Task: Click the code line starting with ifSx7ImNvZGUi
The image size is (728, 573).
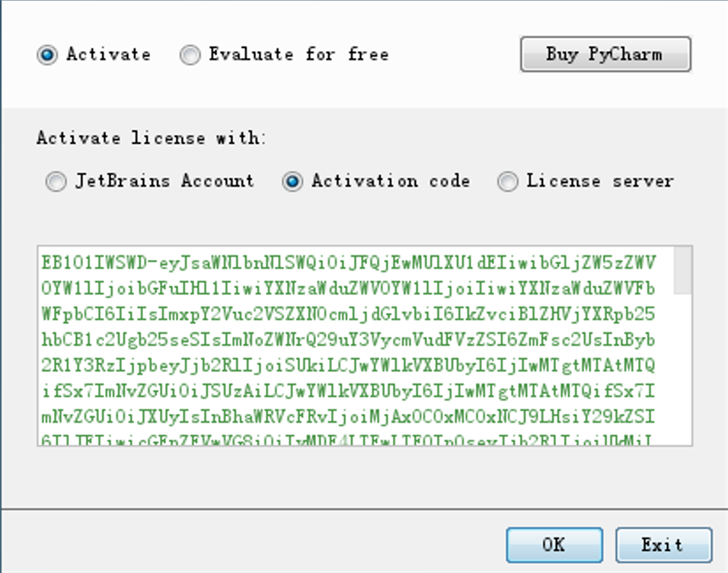Action: point(348,391)
